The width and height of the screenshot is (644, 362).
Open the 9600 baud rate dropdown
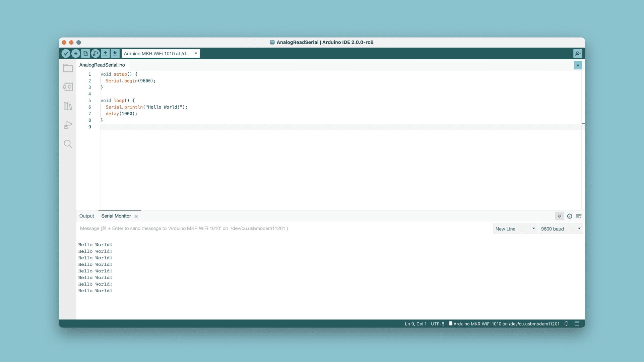tap(561, 229)
